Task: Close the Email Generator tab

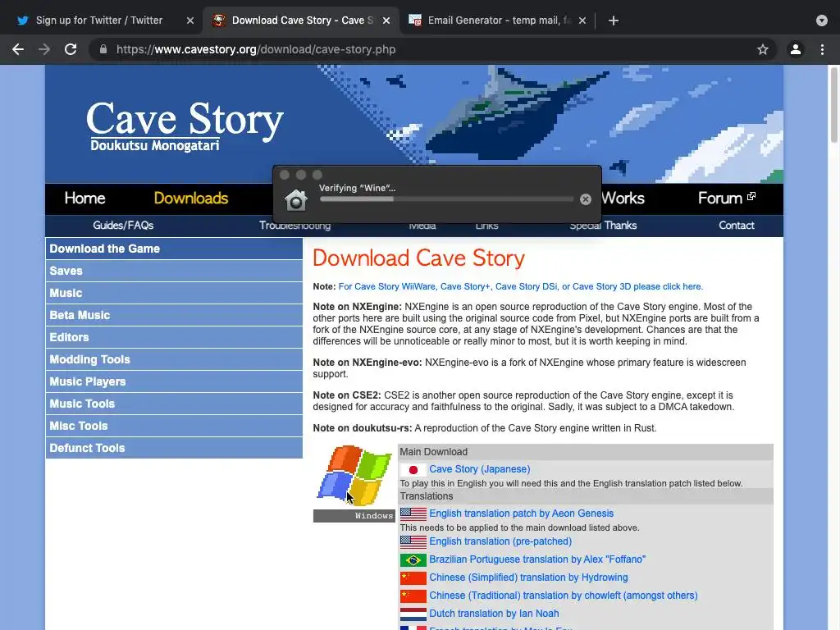Action: coord(582,21)
